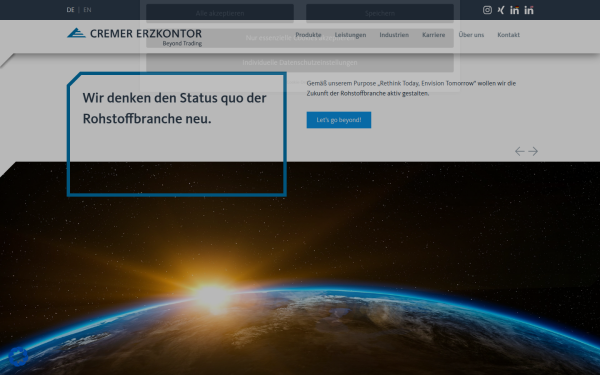600x375 pixels.
Task: Open the Produkte menu
Action: [x=308, y=35]
